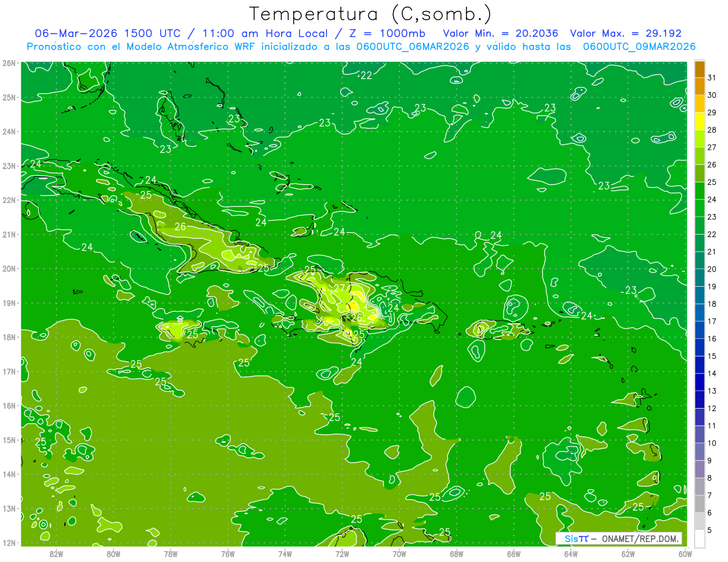The height and width of the screenshot is (562, 728).
Task: Click the color bar label "10"
Action: pos(712,443)
